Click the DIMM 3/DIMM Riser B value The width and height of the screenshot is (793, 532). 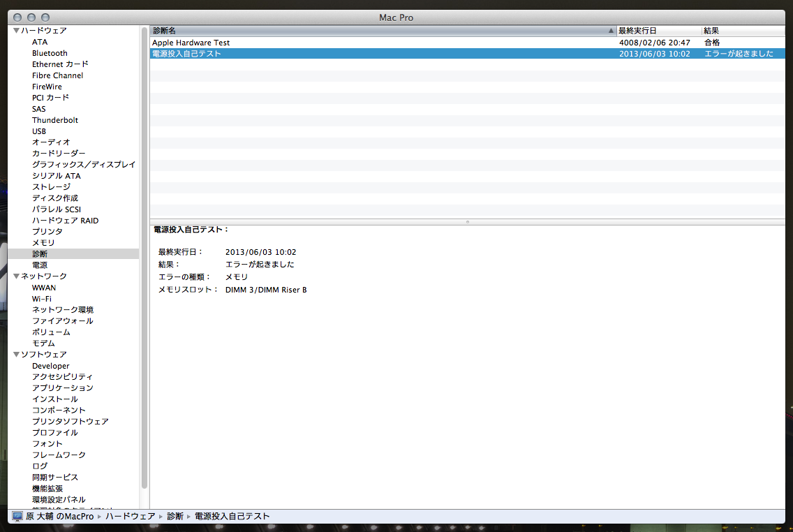click(266, 290)
